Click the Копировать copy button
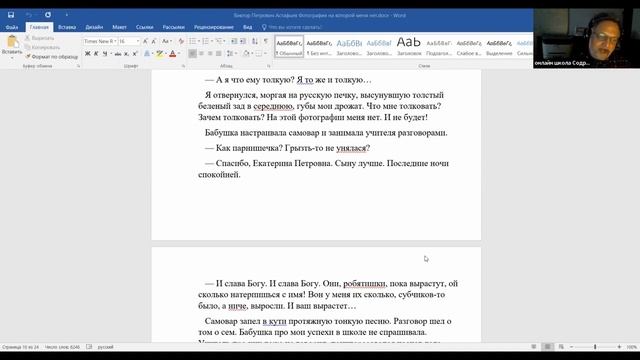Viewport: 640px width, 360px height. tap(42, 47)
